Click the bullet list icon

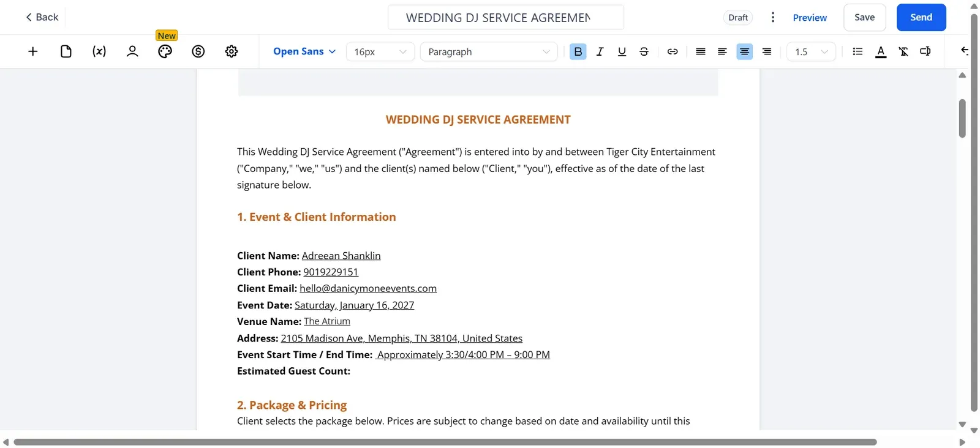pyautogui.click(x=858, y=51)
